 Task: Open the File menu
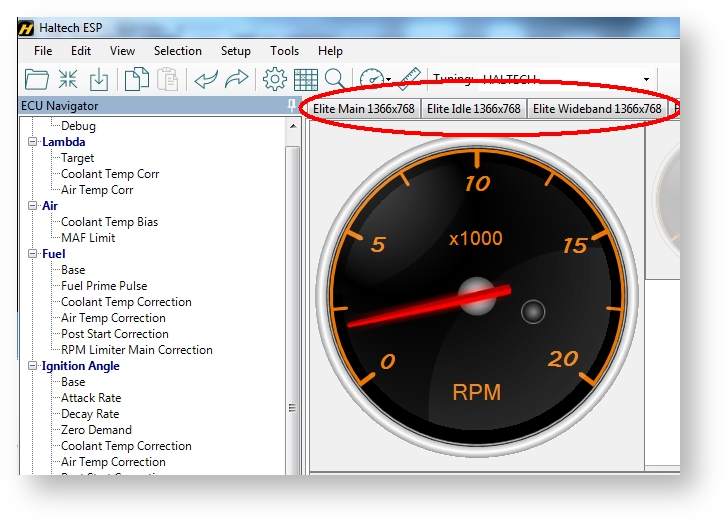pos(43,51)
